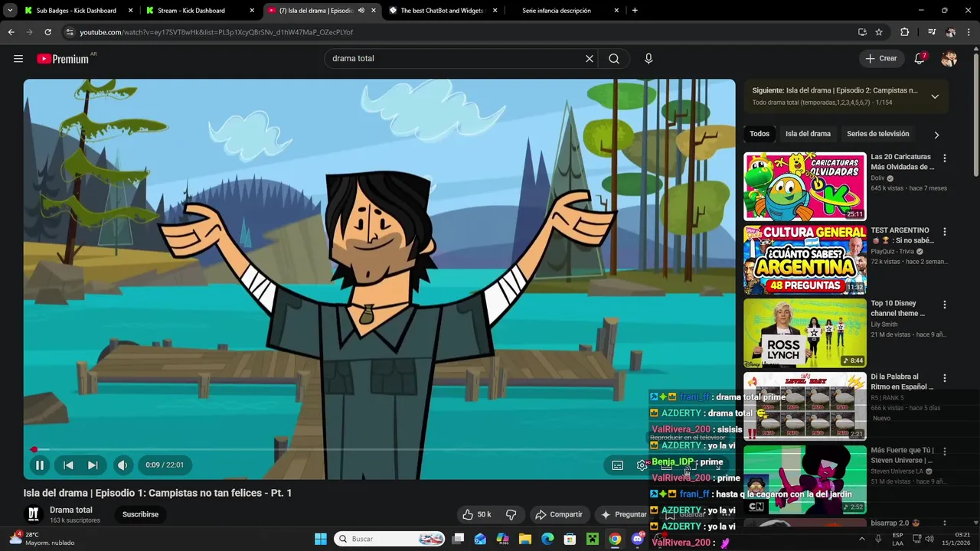This screenshot has width=980, height=551.
Task: Click the YouTube URL address bar
Action: click(459, 32)
